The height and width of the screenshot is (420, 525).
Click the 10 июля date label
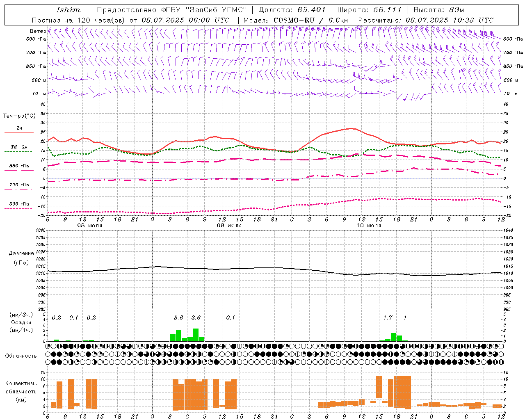(x=369, y=226)
